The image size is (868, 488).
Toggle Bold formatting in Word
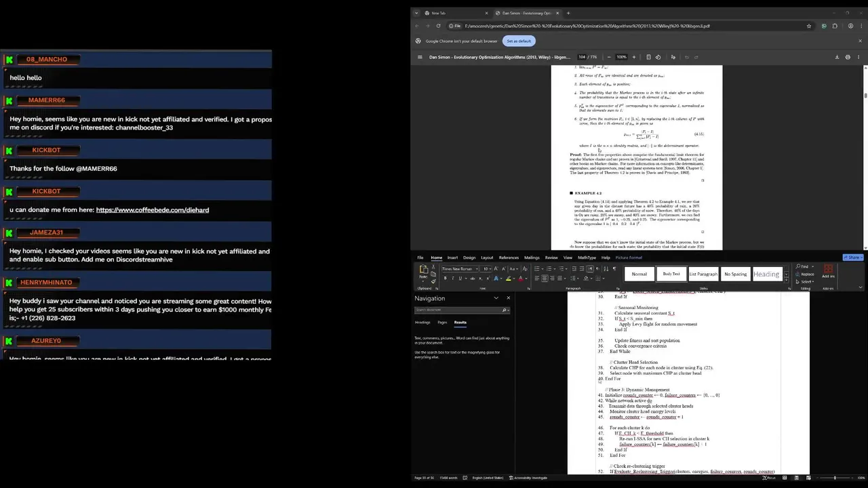pyautogui.click(x=445, y=279)
